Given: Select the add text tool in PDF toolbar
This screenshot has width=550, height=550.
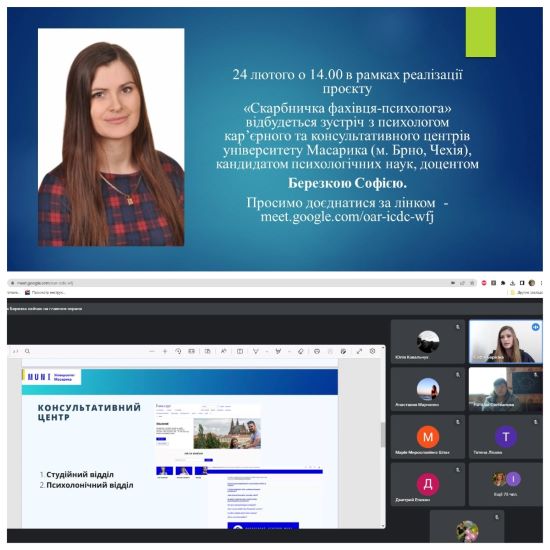Looking at the screenshot, I should (x=240, y=351).
